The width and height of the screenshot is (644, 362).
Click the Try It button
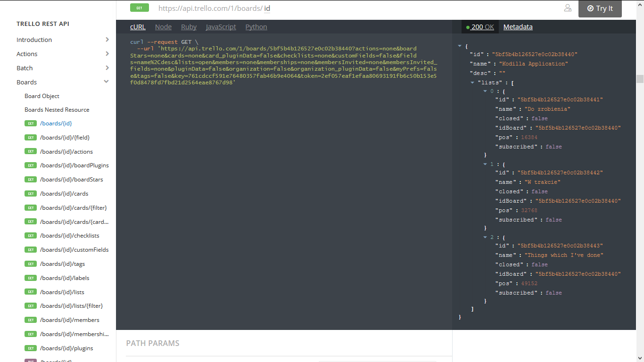pos(600,8)
